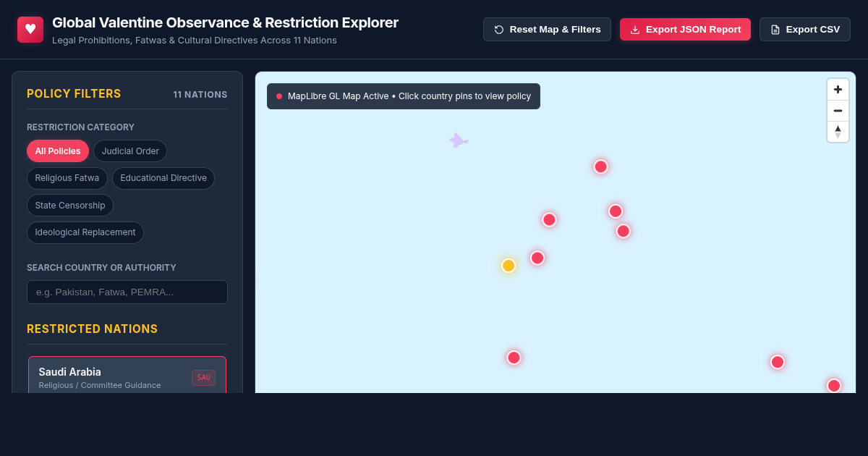The width and height of the screenshot is (868, 456).
Task: Filter by State Censorship category
Action: click(70, 206)
